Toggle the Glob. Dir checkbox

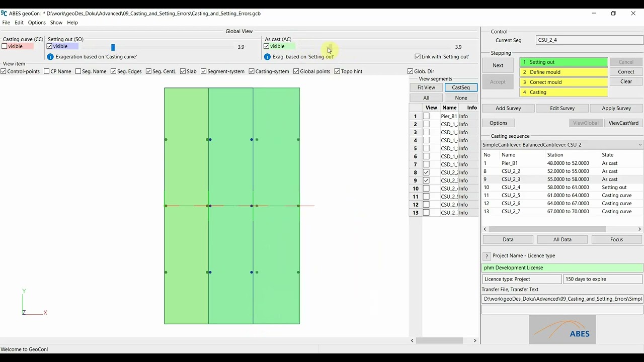(410, 71)
